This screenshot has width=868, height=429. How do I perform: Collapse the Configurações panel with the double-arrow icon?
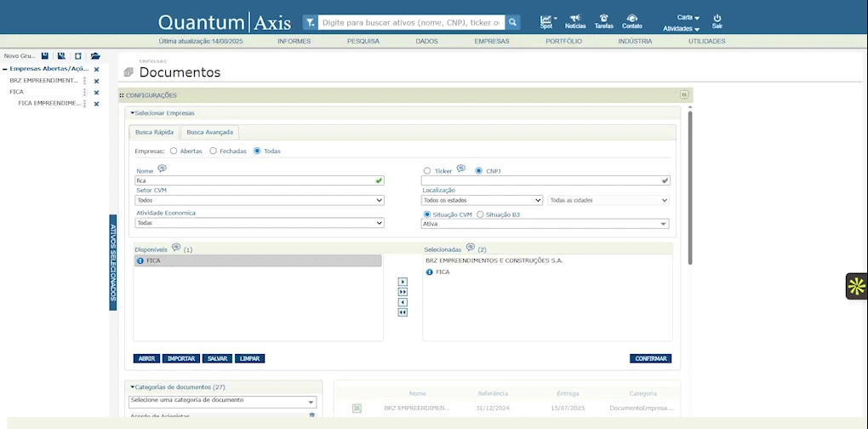click(683, 94)
